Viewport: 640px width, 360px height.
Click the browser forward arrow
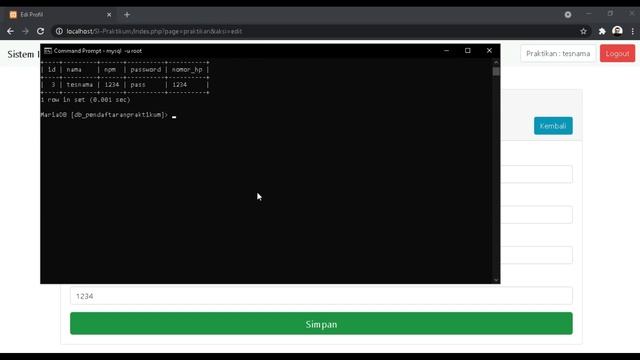point(25,31)
